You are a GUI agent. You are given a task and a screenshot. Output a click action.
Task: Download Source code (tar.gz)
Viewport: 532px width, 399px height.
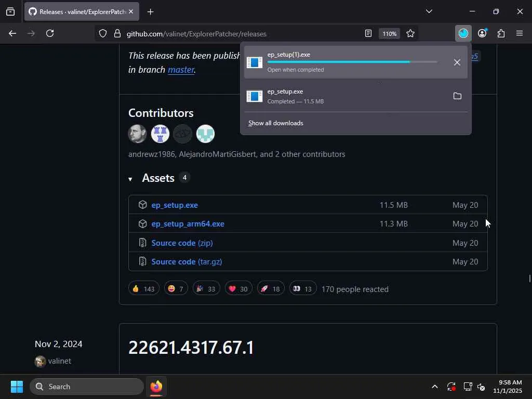pos(187,262)
